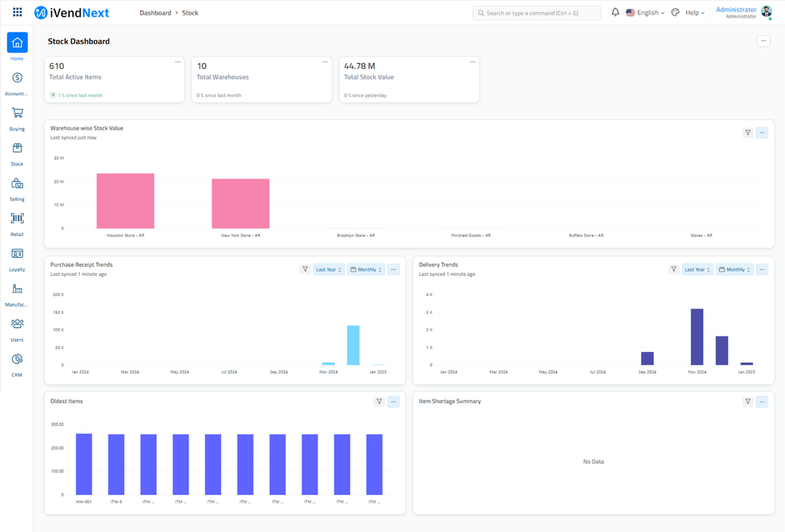Click the theme palette icon
Image resolution: width=785 pixels, height=532 pixels.
click(675, 12)
